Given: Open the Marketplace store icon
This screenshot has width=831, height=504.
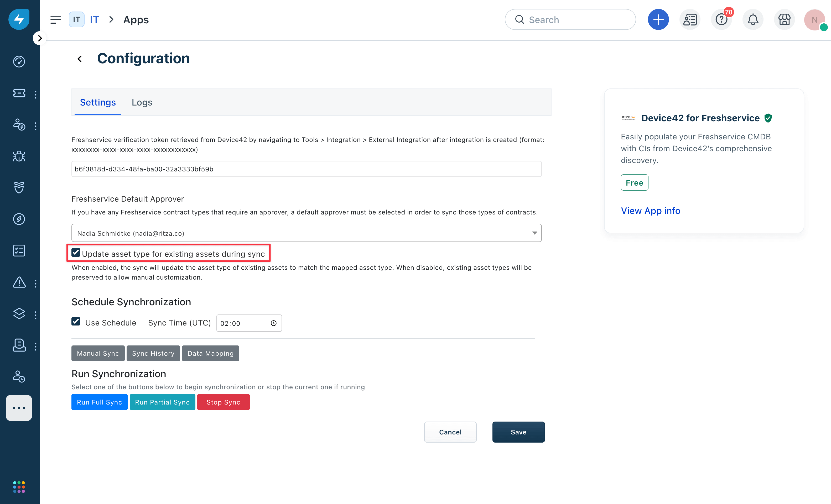Looking at the screenshot, I should tap(784, 19).
